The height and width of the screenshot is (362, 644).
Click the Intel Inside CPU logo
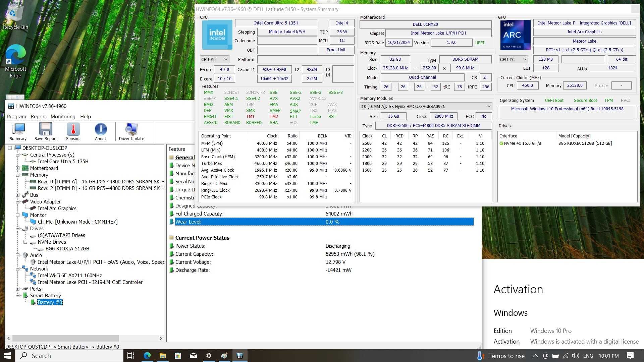[217, 35]
